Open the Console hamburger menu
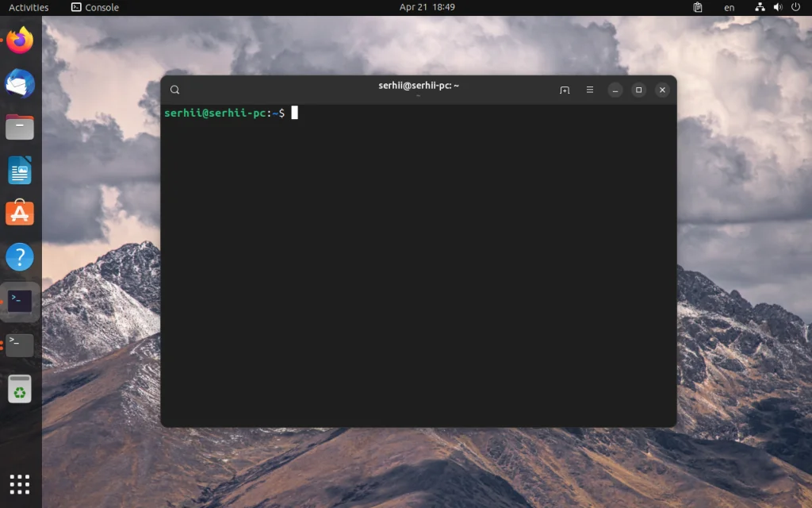Screen dimensions: 812x508 point(589,90)
